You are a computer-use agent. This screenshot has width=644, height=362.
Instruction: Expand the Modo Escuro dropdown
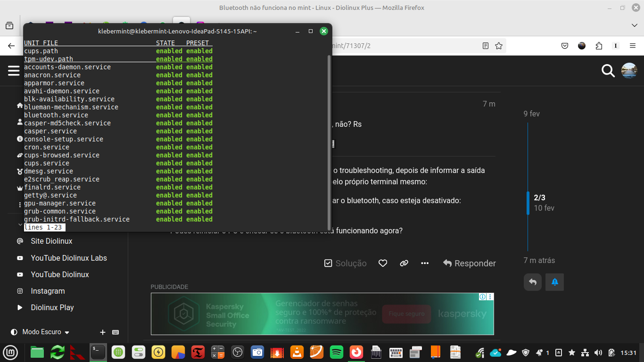point(40,332)
